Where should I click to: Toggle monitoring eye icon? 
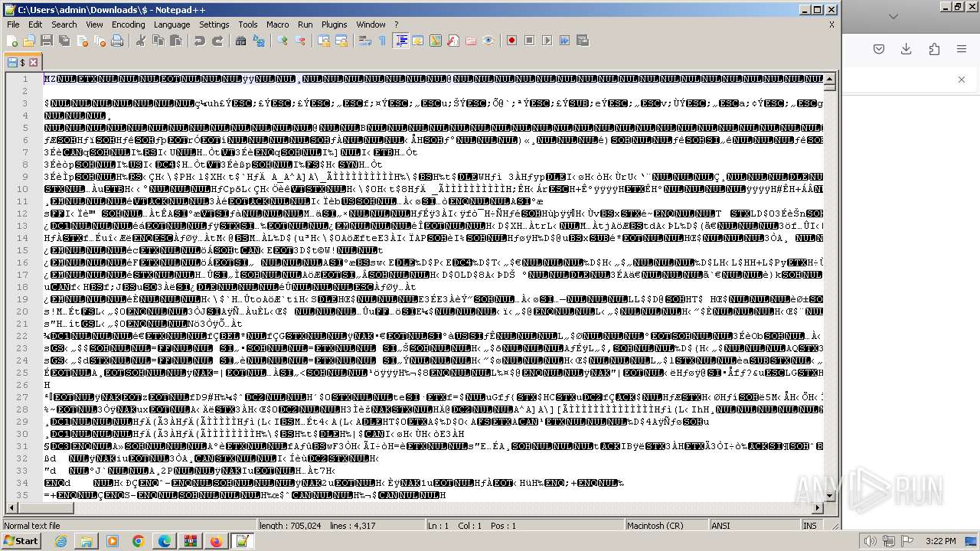[488, 41]
